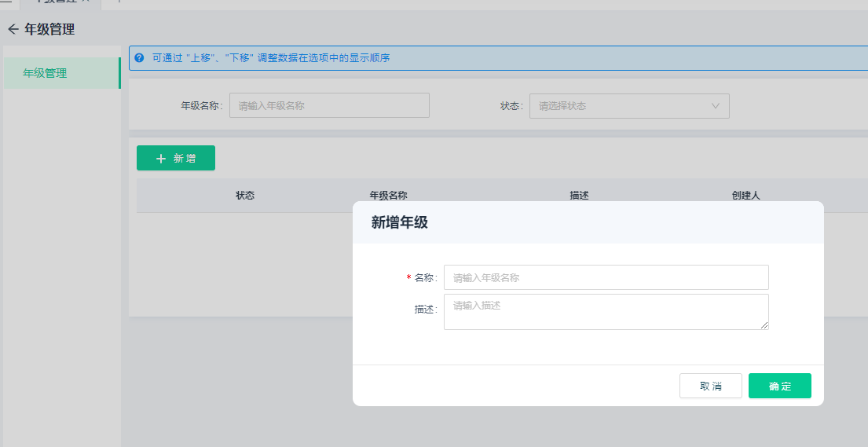The image size is (868, 447).
Task: Click the plus icon on 新增 button
Action: pyautogui.click(x=161, y=159)
